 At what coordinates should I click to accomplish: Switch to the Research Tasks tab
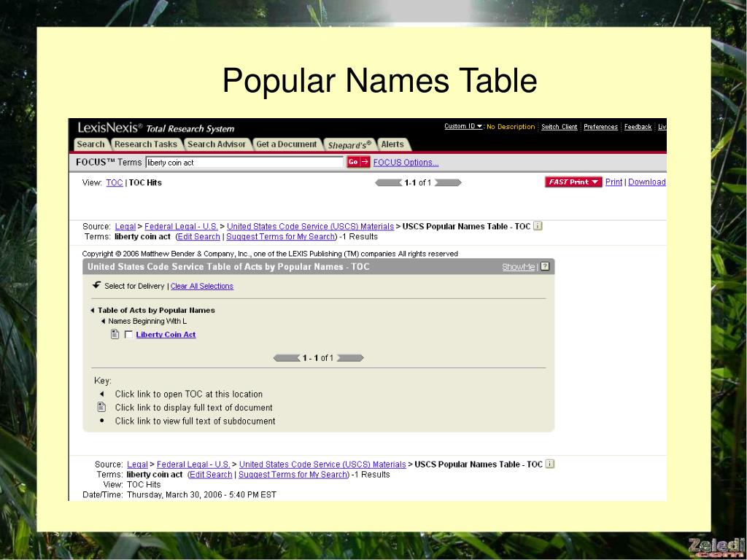[x=146, y=144]
